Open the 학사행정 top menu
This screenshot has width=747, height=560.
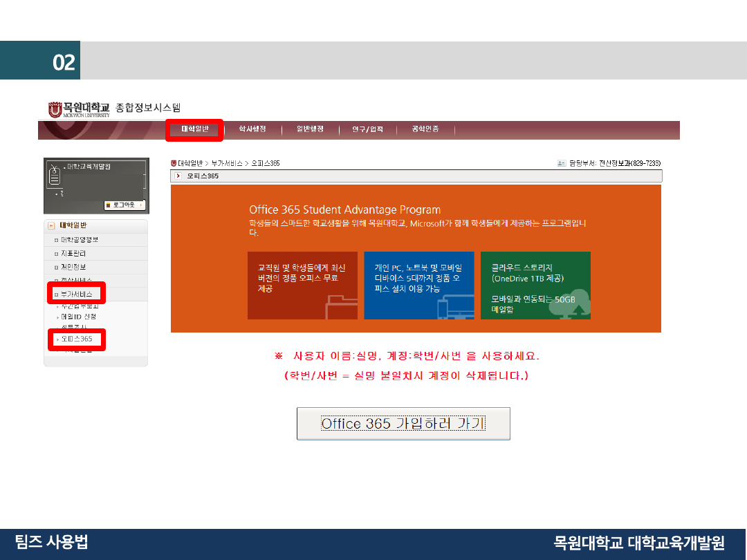tap(252, 129)
